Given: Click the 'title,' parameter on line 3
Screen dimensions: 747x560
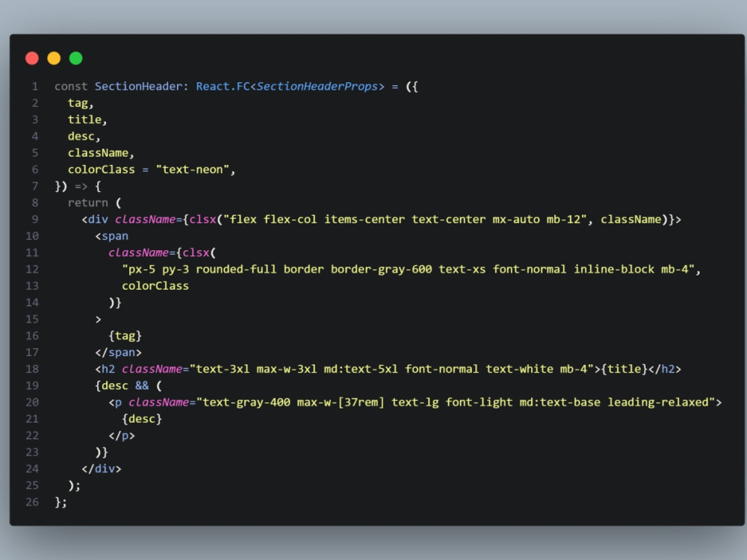Looking at the screenshot, I should pyautogui.click(x=87, y=119).
